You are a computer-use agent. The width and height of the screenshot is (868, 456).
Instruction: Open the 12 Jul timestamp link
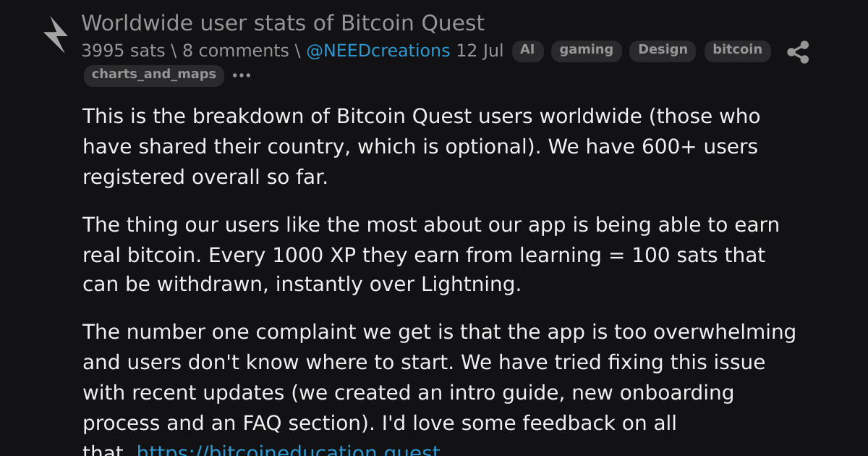[x=480, y=51]
